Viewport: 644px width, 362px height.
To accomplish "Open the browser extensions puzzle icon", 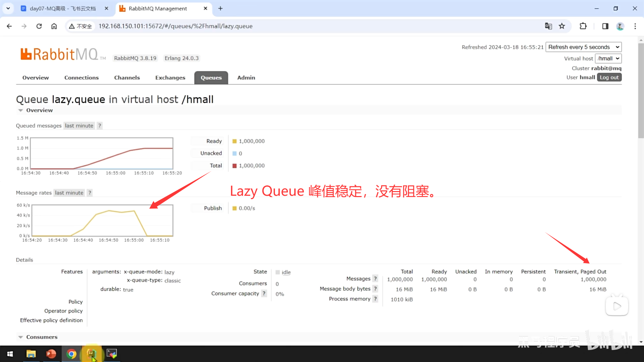I will pyautogui.click(x=583, y=26).
